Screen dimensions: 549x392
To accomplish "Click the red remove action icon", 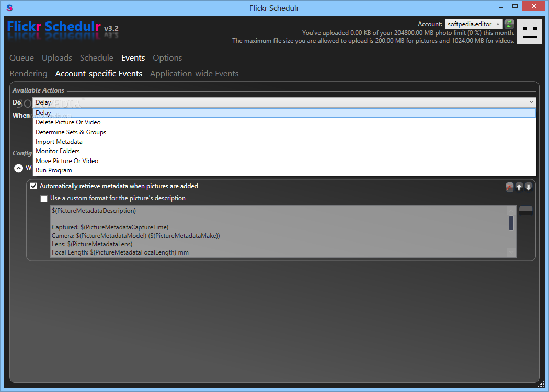I will coord(509,187).
